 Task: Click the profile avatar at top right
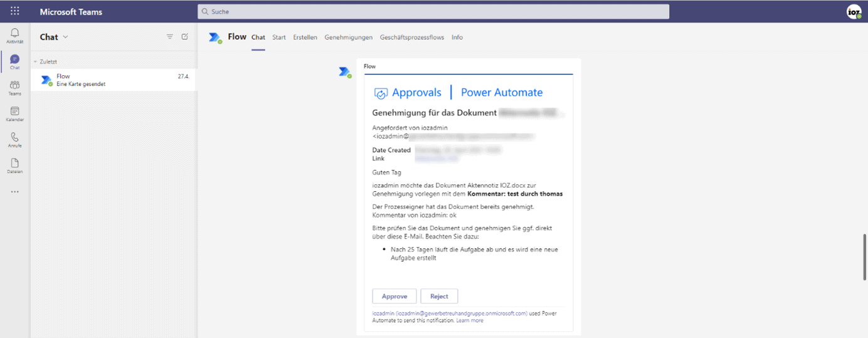pyautogui.click(x=854, y=11)
